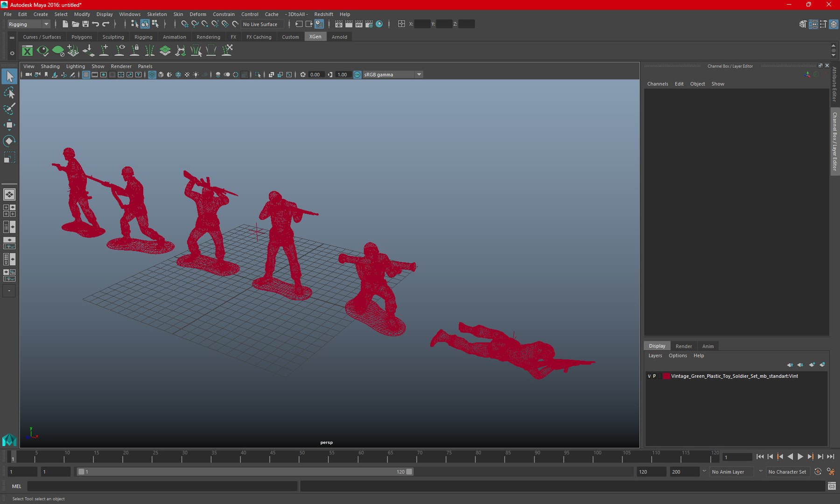This screenshot has height=504, width=840.
Task: Toggle the viewport grid display icon
Action: [x=86, y=75]
